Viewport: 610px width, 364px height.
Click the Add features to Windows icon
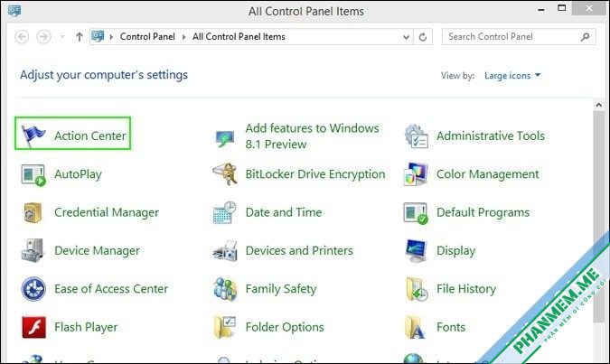[225, 138]
